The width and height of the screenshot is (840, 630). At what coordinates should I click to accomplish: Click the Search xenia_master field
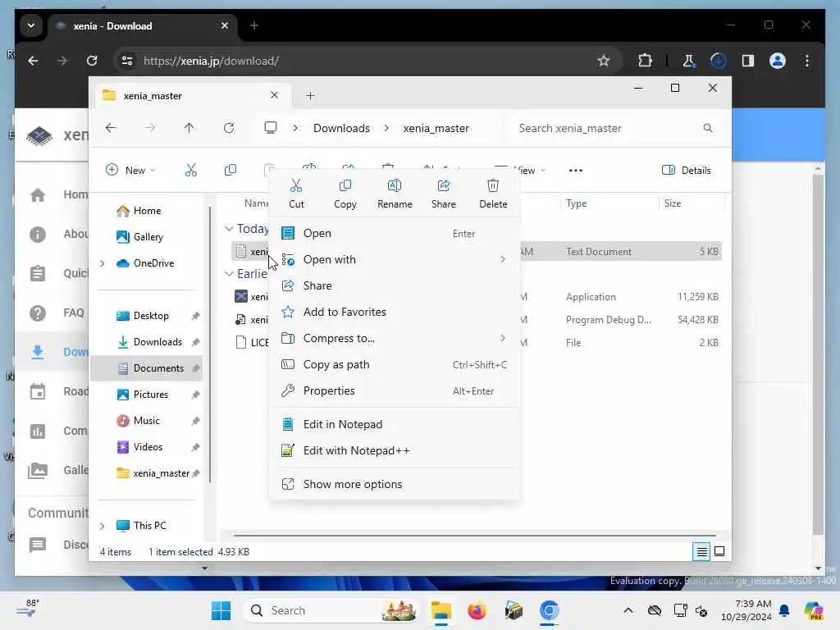coord(615,129)
